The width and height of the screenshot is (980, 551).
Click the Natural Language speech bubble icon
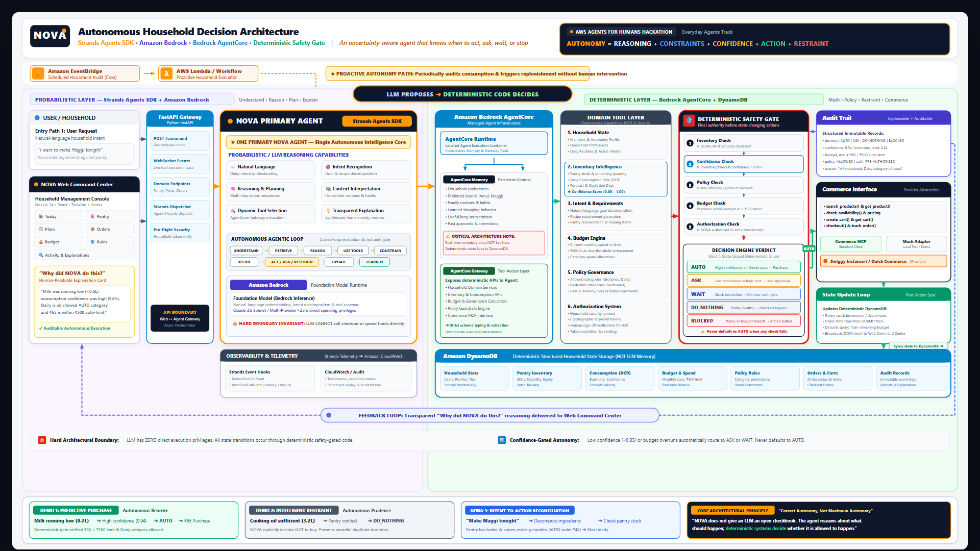[233, 167]
